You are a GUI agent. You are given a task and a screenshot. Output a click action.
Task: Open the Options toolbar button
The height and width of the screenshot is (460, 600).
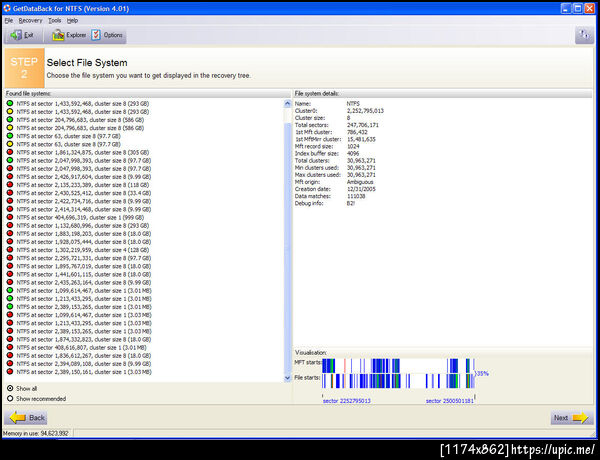click(x=108, y=35)
